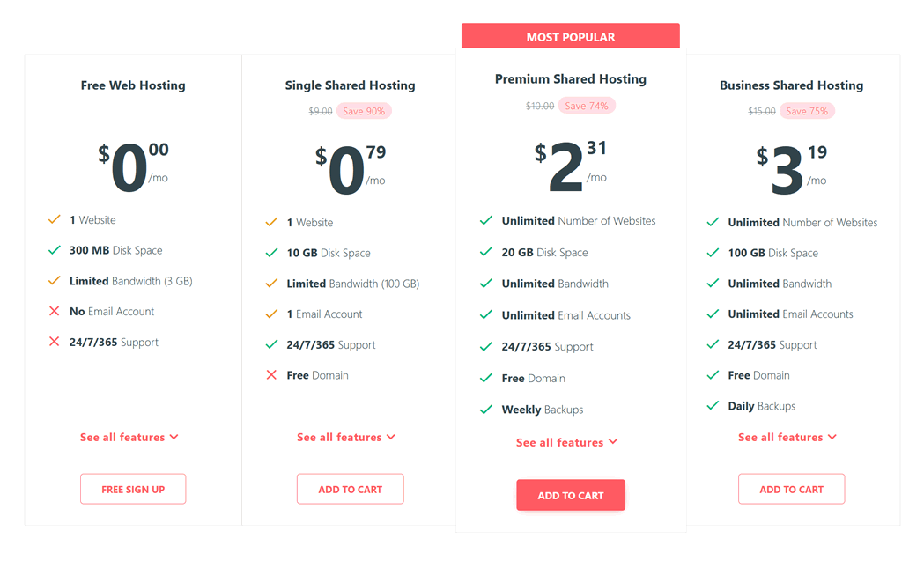This screenshot has width=924, height=561.
Task: Click the FREE SIGN UP button
Action: click(133, 489)
